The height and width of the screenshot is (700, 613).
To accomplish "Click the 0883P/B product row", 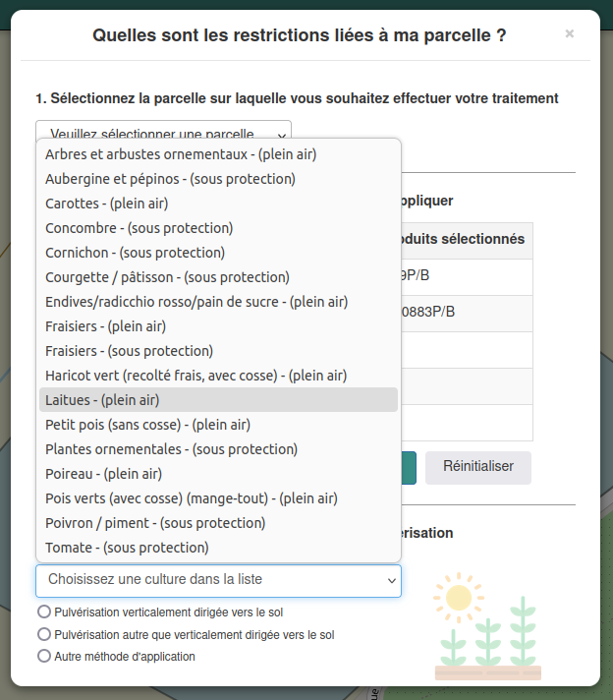I will click(467, 314).
